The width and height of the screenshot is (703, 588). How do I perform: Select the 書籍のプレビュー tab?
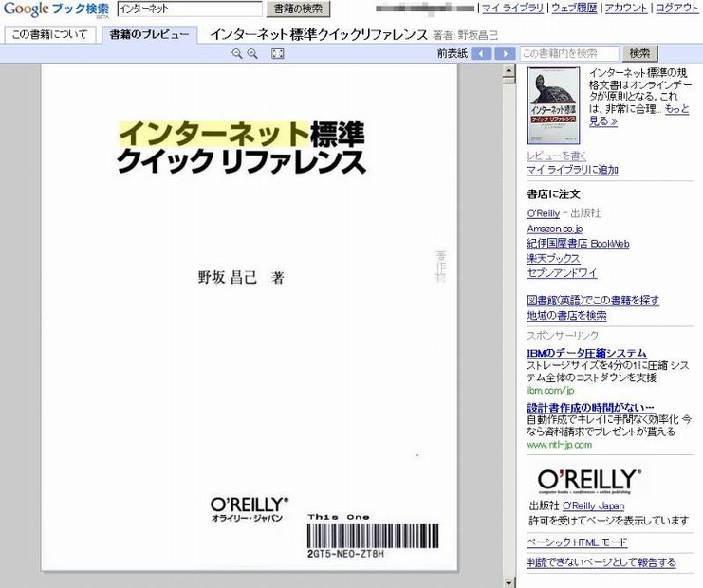pyautogui.click(x=149, y=34)
